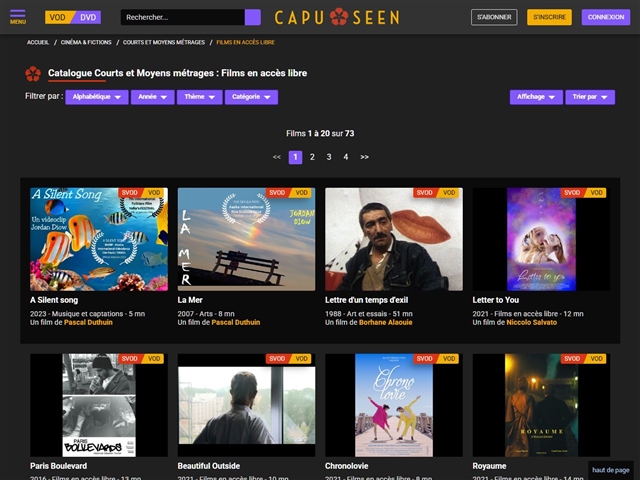Viewport: 640px width, 480px height.
Task: Click the S'ABONNER button
Action: pos(494,17)
